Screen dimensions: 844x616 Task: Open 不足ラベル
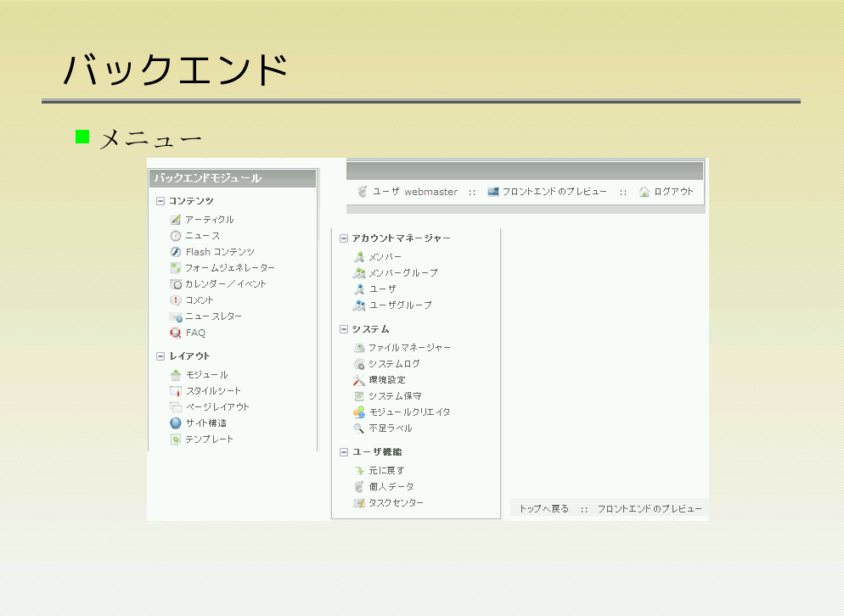click(391, 428)
